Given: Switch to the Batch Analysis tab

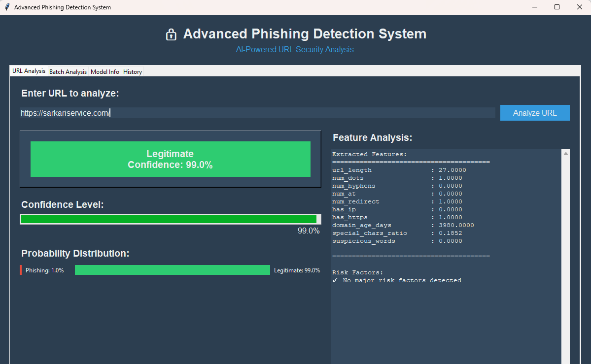Looking at the screenshot, I should 68,72.
